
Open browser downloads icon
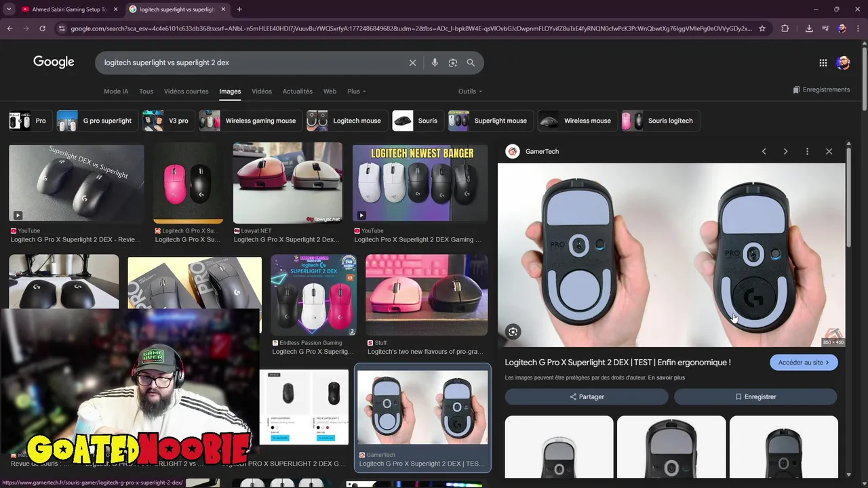coord(809,28)
